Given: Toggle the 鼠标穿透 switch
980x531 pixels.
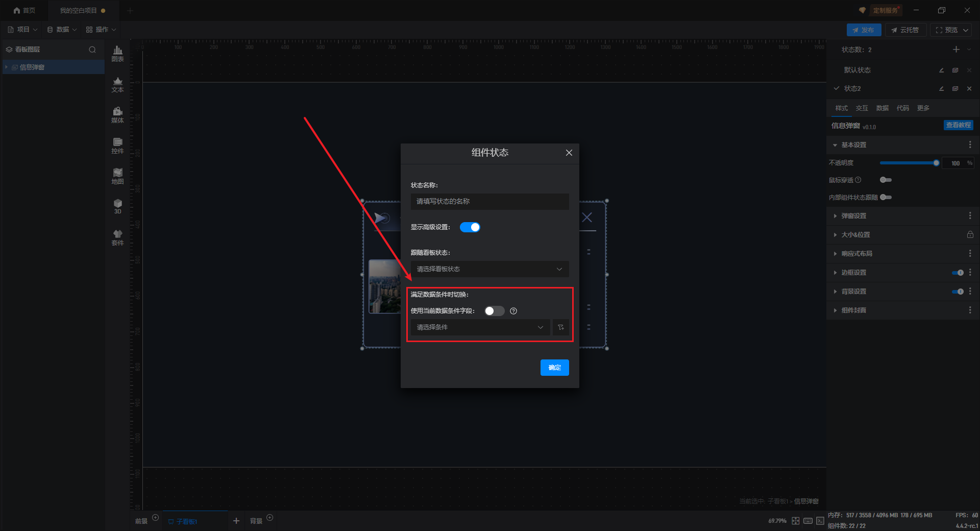Looking at the screenshot, I should tap(886, 180).
